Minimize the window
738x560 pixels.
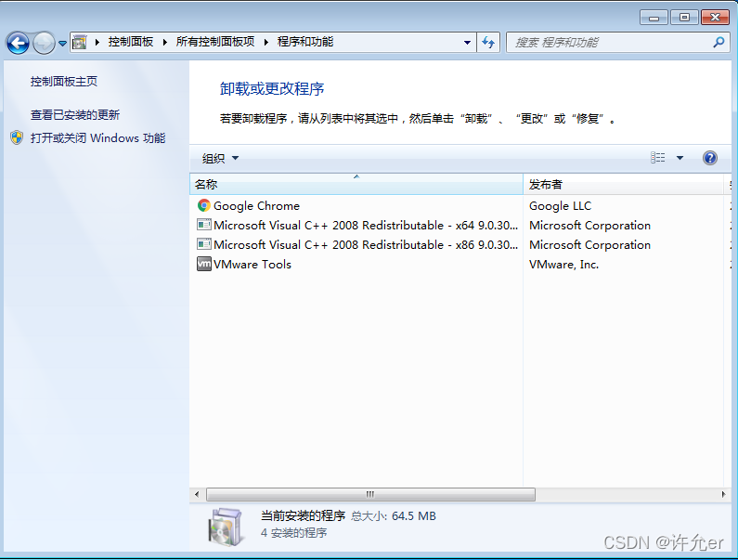pos(654,18)
